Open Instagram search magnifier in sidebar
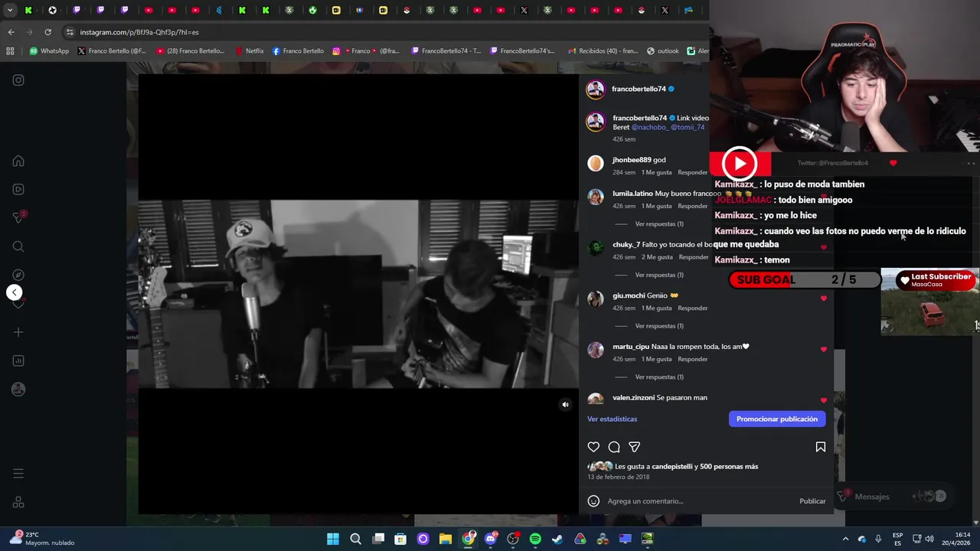This screenshot has height=551, width=980. pos(18,246)
